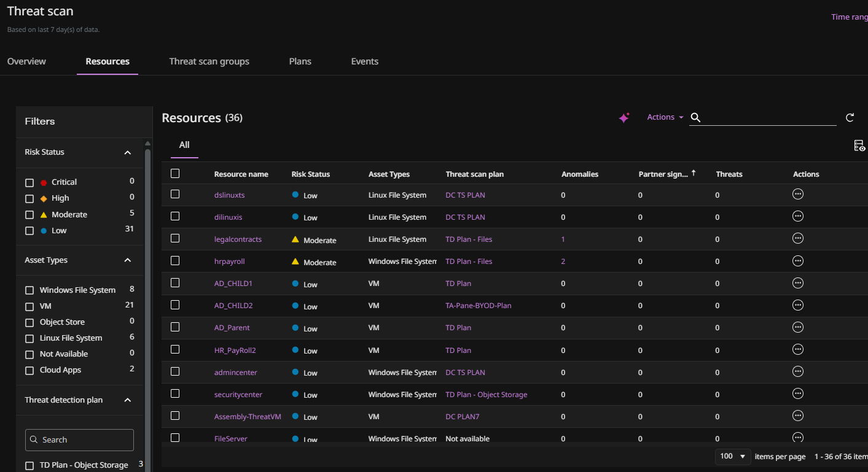Go to the Events tab
Viewport: 868px width, 472px height.
[364, 61]
